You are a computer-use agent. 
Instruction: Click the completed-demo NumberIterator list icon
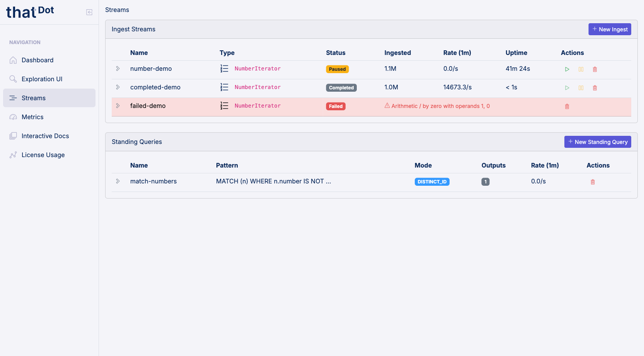[x=224, y=87]
